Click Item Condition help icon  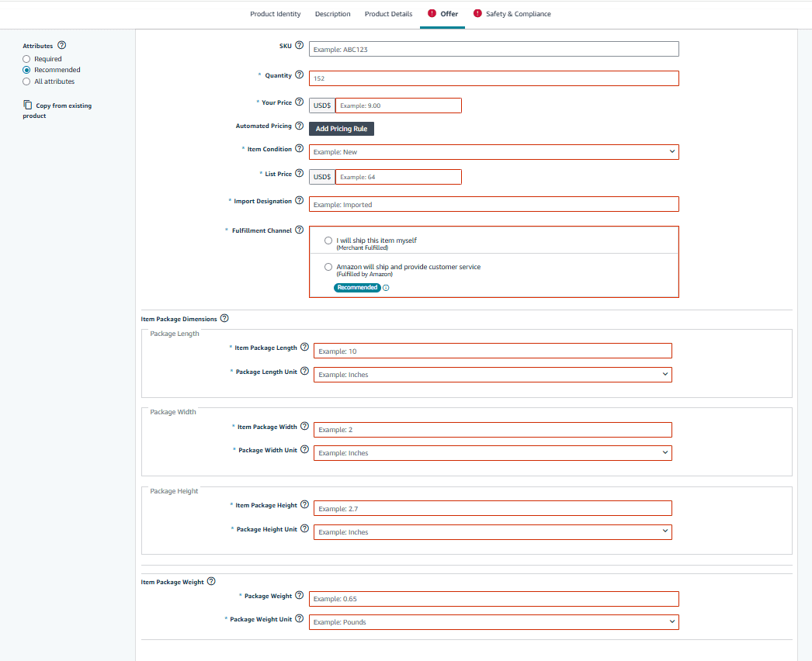tap(300, 148)
